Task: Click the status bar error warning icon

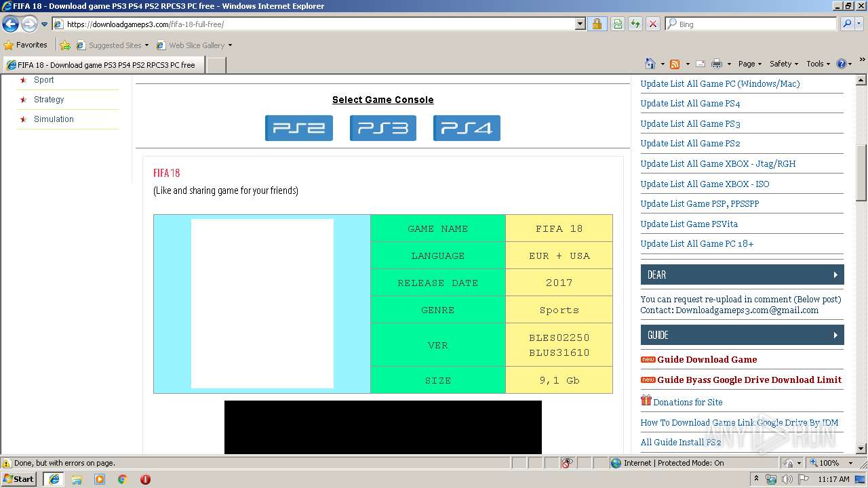Action: point(7,463)
